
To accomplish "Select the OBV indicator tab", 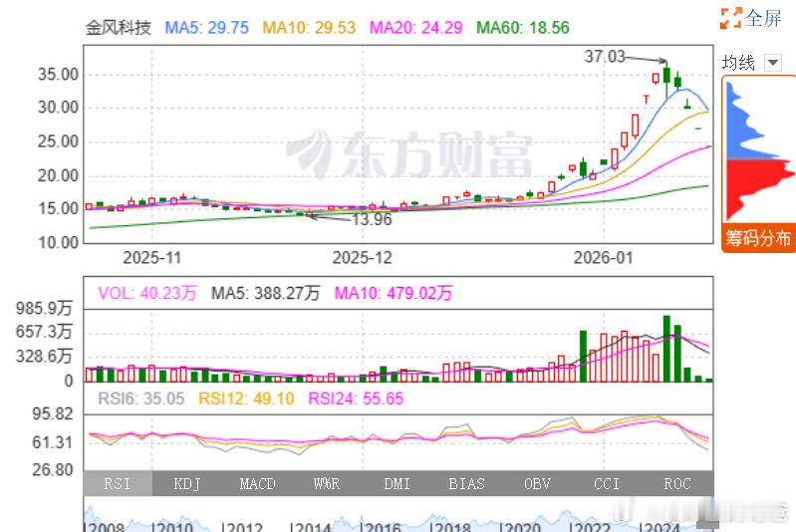I will pyautogui.click(x=537, y=484).
